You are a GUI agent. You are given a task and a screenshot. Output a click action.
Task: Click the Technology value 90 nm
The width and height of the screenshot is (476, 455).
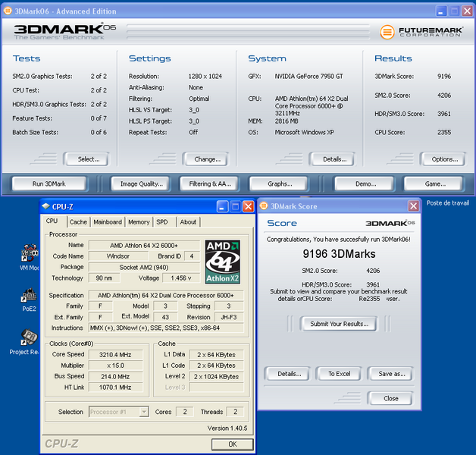click(104, 278)
